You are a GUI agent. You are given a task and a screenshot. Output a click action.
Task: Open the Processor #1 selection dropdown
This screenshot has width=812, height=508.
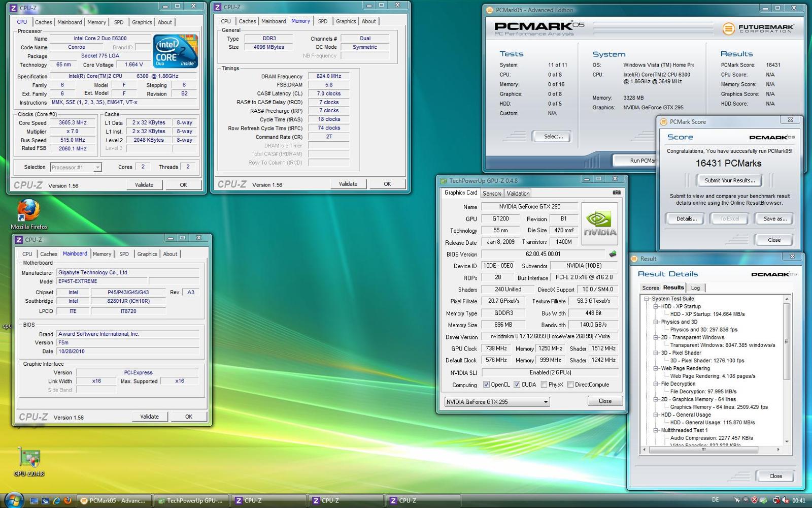pos(76,167)
